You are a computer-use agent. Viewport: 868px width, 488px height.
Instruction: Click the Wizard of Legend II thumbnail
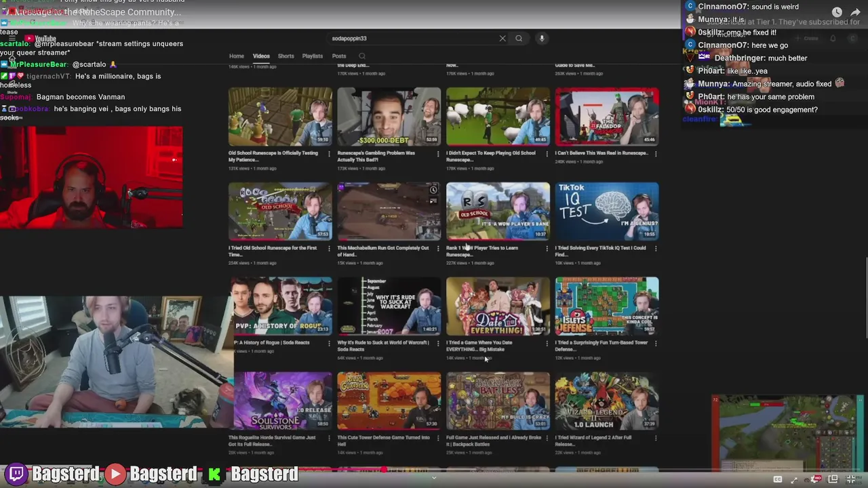(x=607, y=401)
